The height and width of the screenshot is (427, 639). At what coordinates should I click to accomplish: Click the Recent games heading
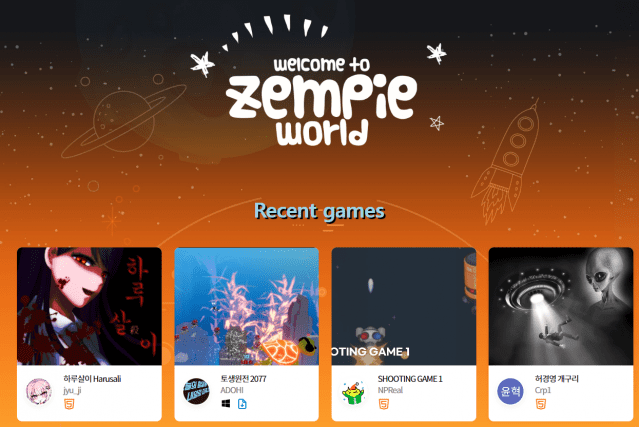320,211
